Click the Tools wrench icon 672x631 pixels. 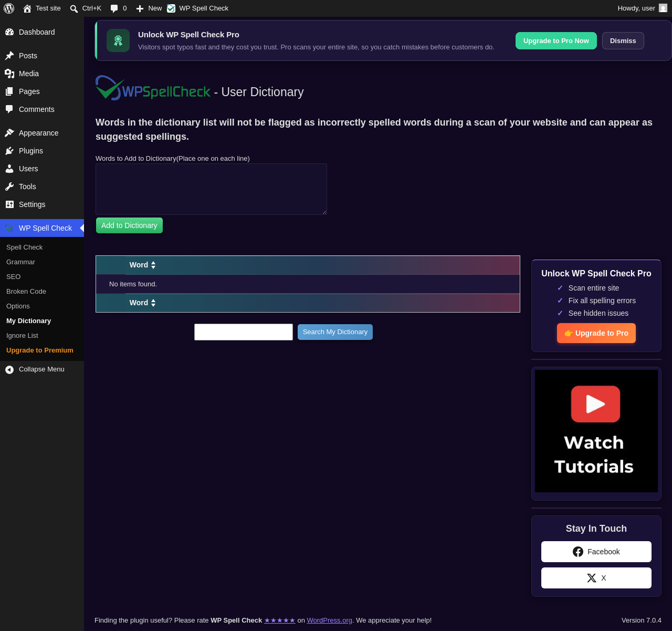9,187
